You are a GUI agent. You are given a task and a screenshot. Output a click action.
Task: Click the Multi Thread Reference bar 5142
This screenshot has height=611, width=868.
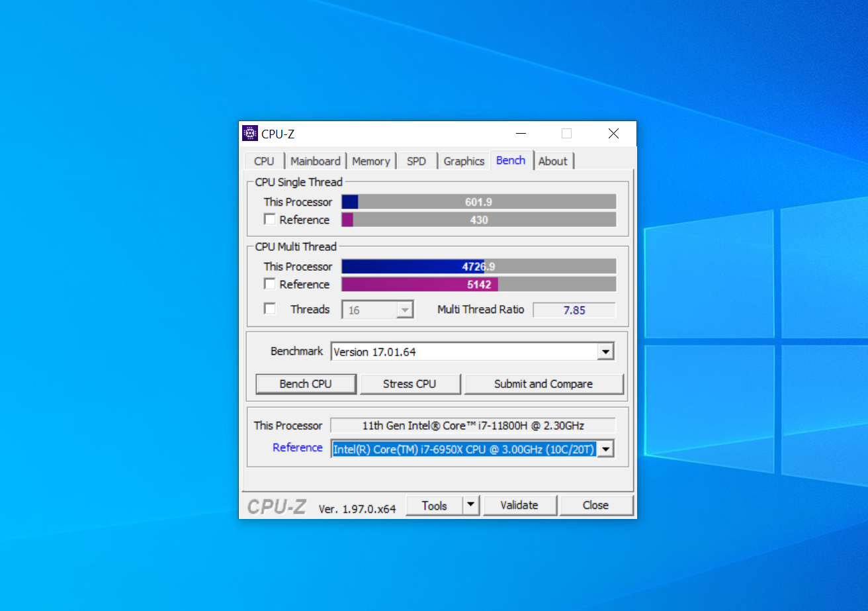tap(479, 284)
